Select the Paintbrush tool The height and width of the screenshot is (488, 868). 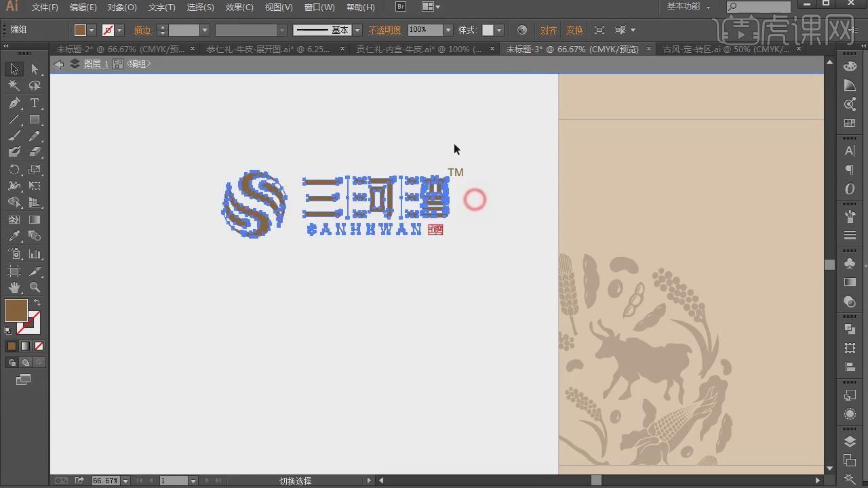[14, 136]
